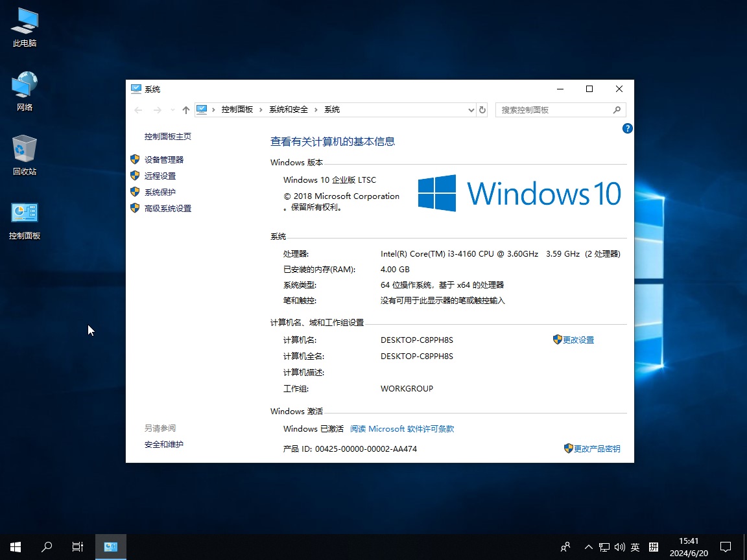Click the computer icon in address bar
The image size is (747, 560).
tap(202, 110)
